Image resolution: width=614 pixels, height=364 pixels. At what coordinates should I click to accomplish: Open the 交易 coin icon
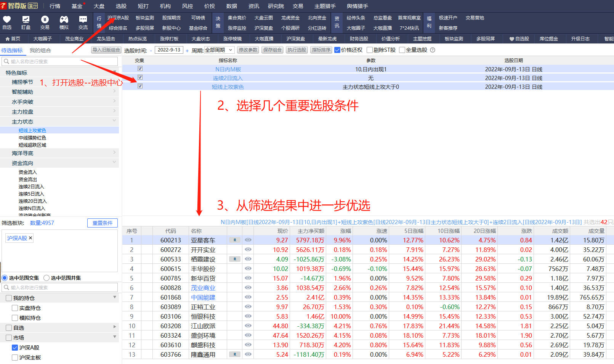pyautogui.click(x=45, y=19)
